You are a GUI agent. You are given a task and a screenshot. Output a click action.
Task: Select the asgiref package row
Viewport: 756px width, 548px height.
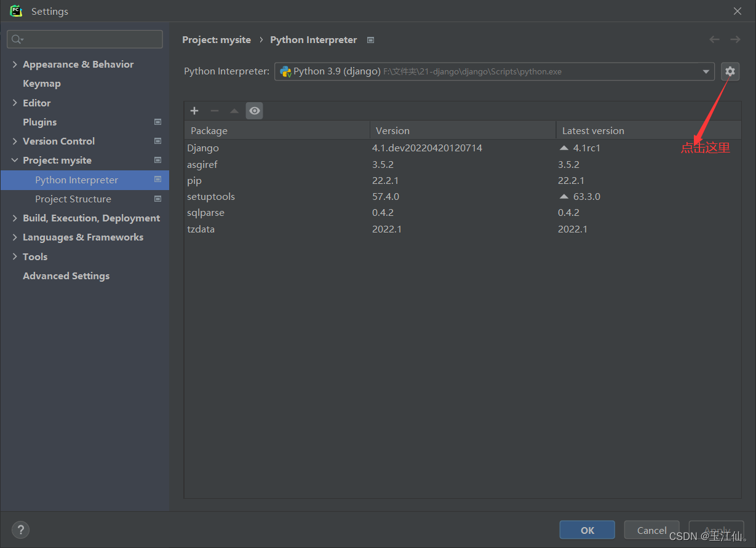point(463,164)
